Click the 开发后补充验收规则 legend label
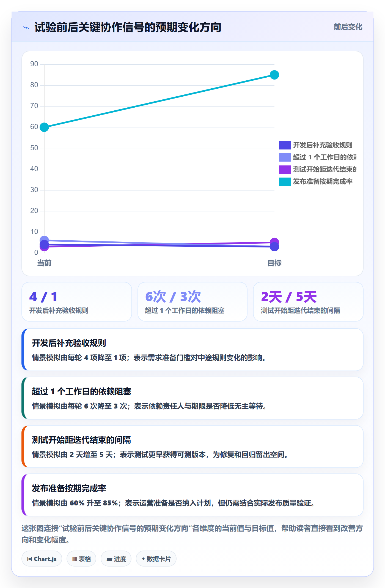This screenshot has width=385, height=588. pos(323,145)
